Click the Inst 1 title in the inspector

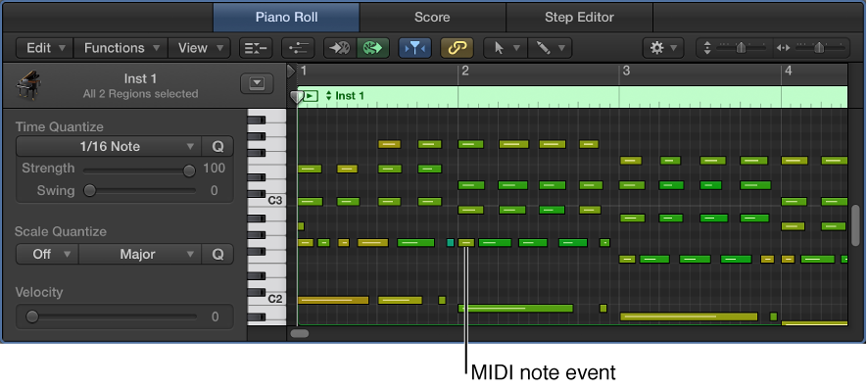click(x=140, y=78)
